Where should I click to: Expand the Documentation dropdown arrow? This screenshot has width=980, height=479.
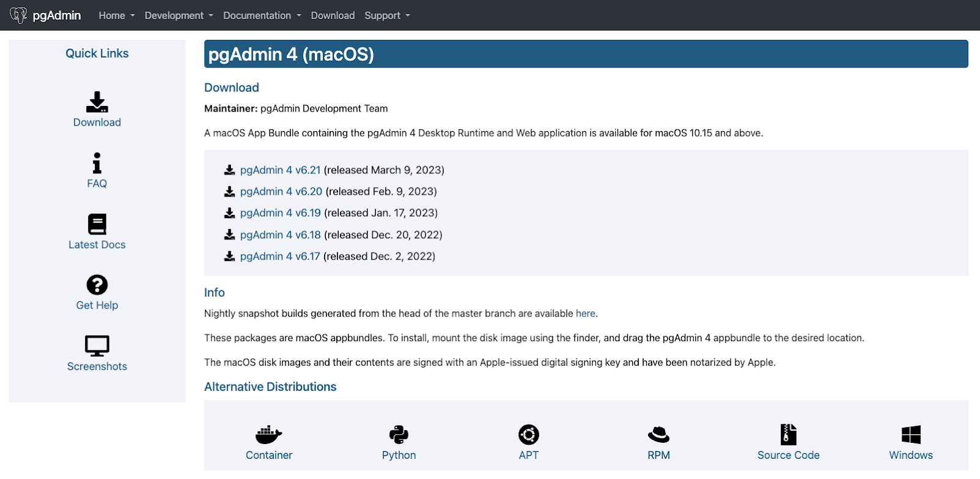tap(299, 16)
